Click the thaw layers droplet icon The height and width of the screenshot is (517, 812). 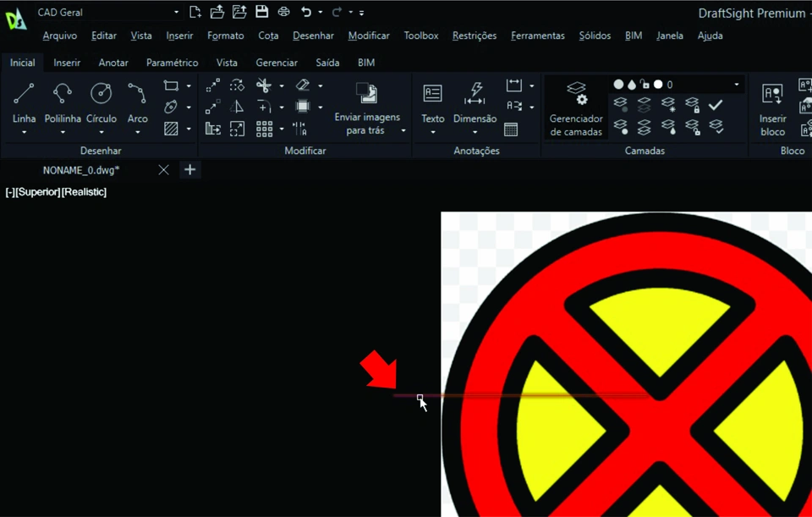[x=668, y=126]
